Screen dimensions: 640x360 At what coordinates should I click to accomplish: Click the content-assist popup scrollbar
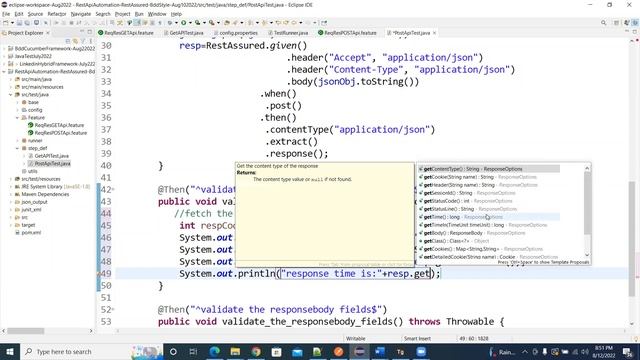point(587,203)
